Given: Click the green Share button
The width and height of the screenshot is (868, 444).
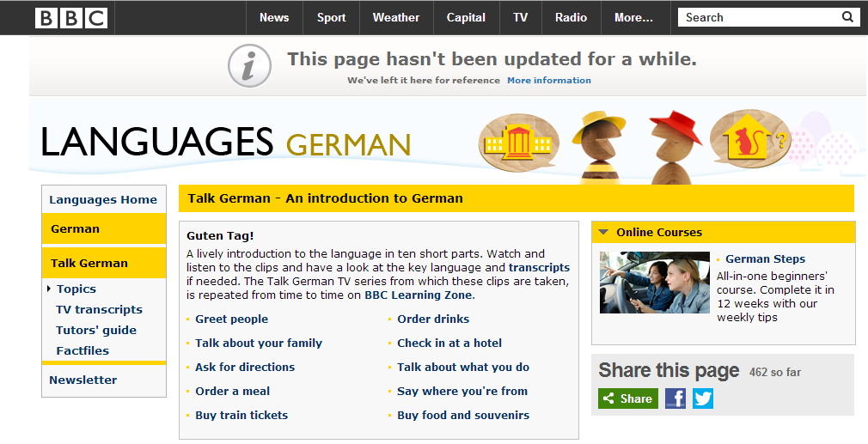Looking at the screenshot, I should pyautogui.click(x=627, y=398).
